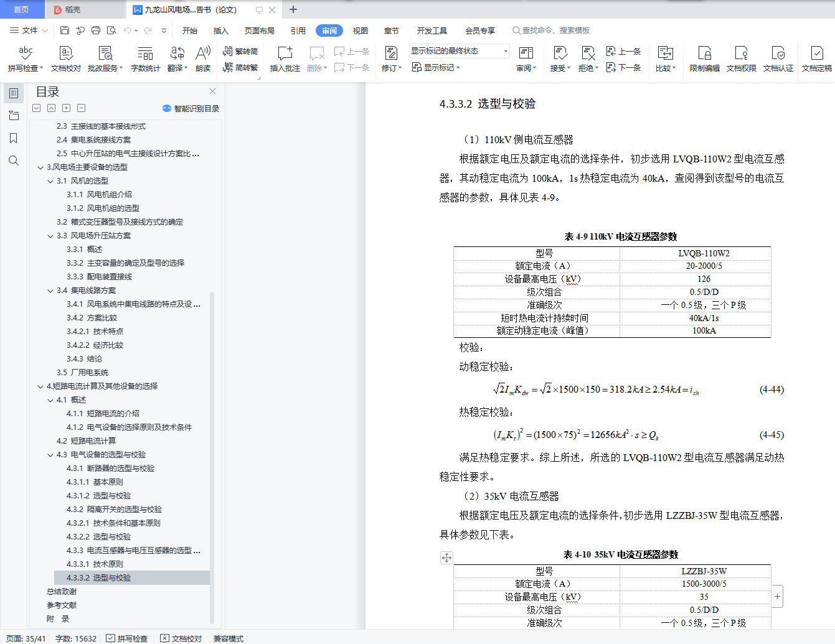835x644 pixels.
Task: Click the 智能识别目录 smart outline button
Action: coord(191,108)
